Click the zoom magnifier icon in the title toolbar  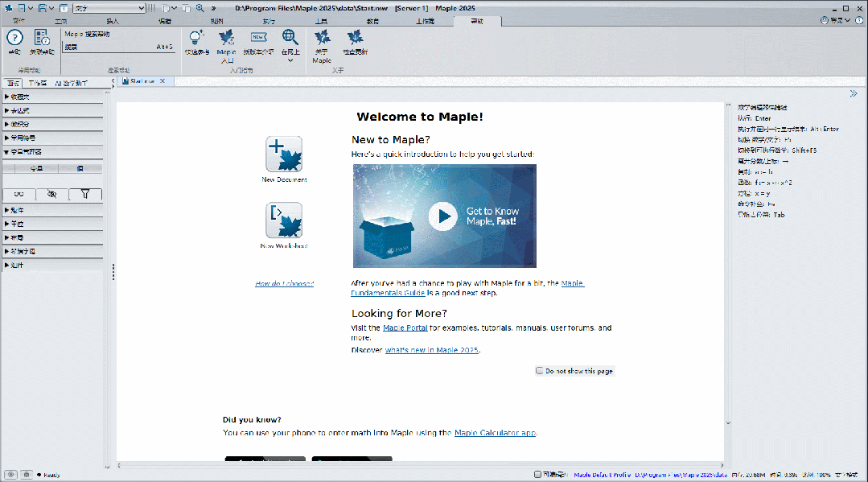(200, 8)
